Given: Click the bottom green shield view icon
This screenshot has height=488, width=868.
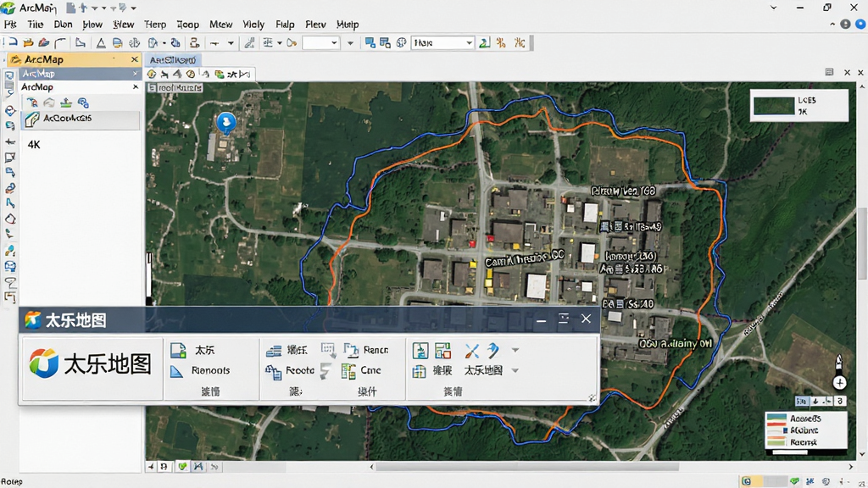Looking at the screenshot, I should [x=182, y=467].
